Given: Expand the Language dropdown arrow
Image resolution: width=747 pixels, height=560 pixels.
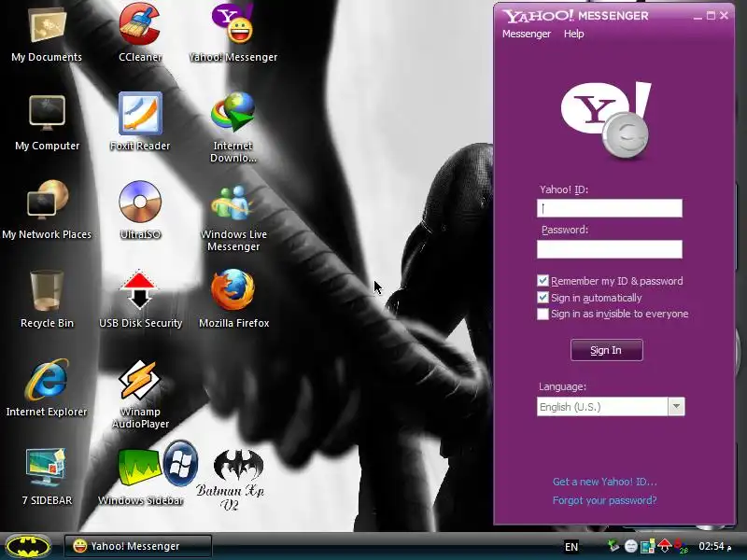Looking at the screenshot, I should 676,407.
